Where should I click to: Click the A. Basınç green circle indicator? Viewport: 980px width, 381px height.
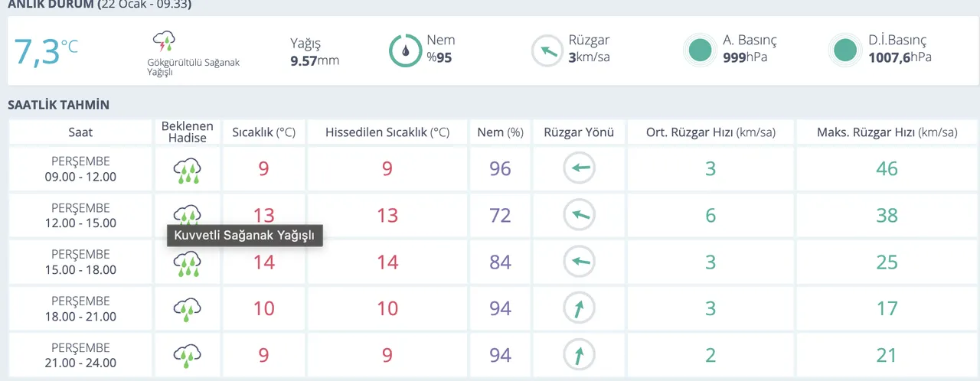[699, 50]
